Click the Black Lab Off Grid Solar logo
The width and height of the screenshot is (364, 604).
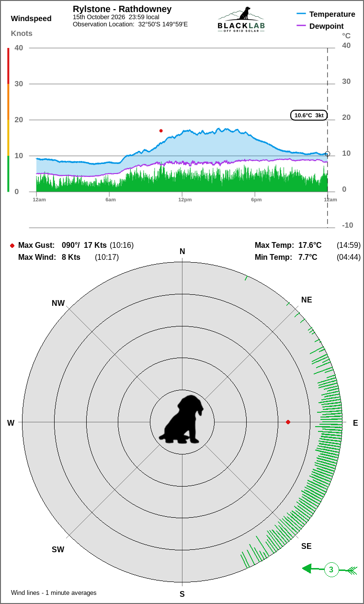[241, 20]
